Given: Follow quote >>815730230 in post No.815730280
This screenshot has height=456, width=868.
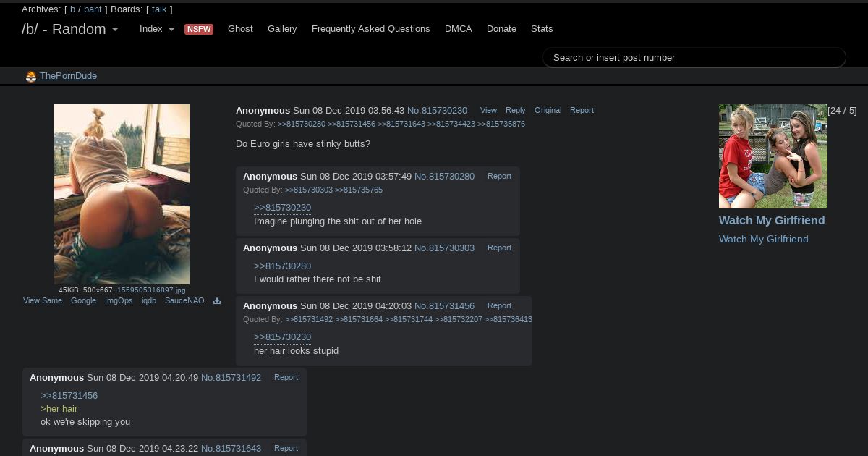Looking at the screenshot, I should [x=282, y=208].
